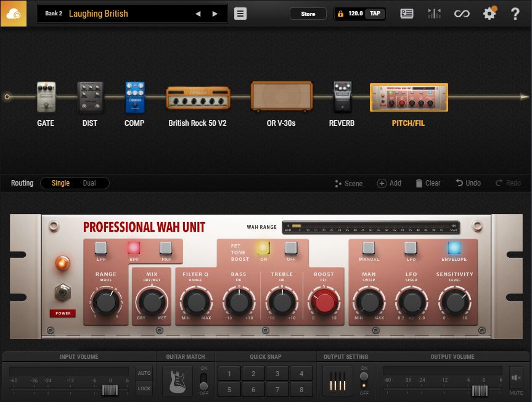The height and width of the screenshot is (402, 532).
Task: Select the OR V-30s cabinet
Action: tap(280, 96)
